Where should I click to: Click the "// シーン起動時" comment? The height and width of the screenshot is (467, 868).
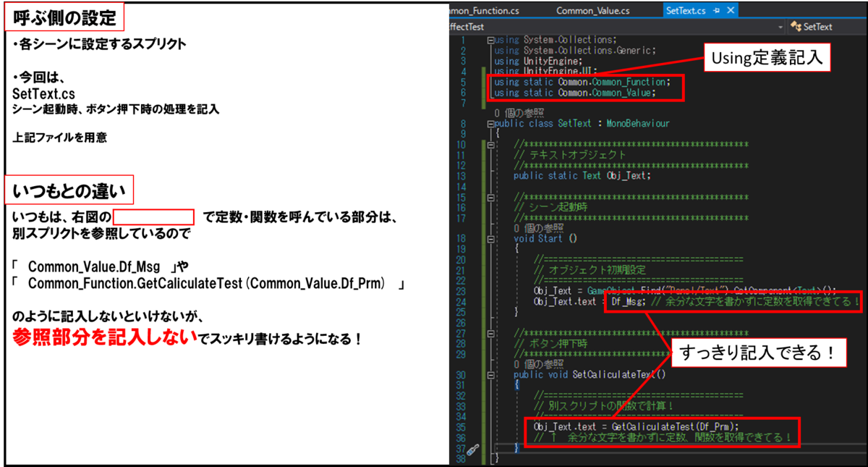(550, 207)
